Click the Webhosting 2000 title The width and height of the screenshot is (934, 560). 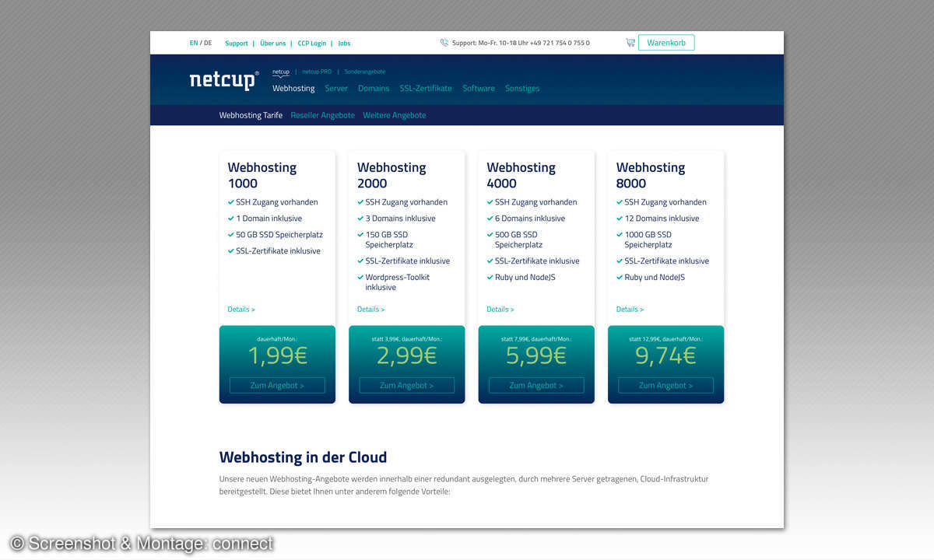tap(392, 175)
